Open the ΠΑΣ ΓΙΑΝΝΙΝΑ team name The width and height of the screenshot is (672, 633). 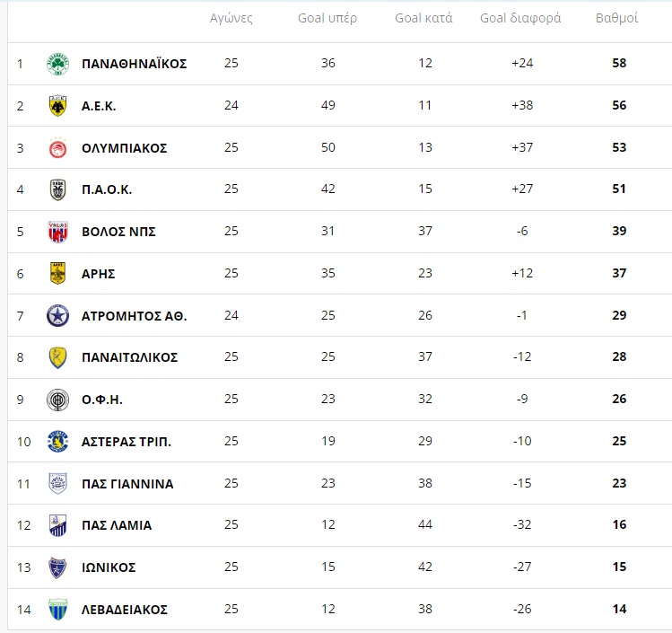[127, 484]
